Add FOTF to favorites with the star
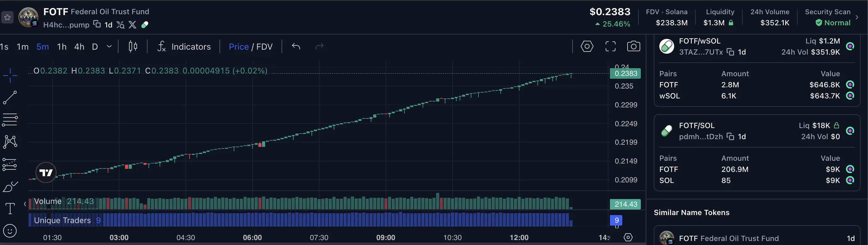Screen dimensions: 868x245 (7, 17)
